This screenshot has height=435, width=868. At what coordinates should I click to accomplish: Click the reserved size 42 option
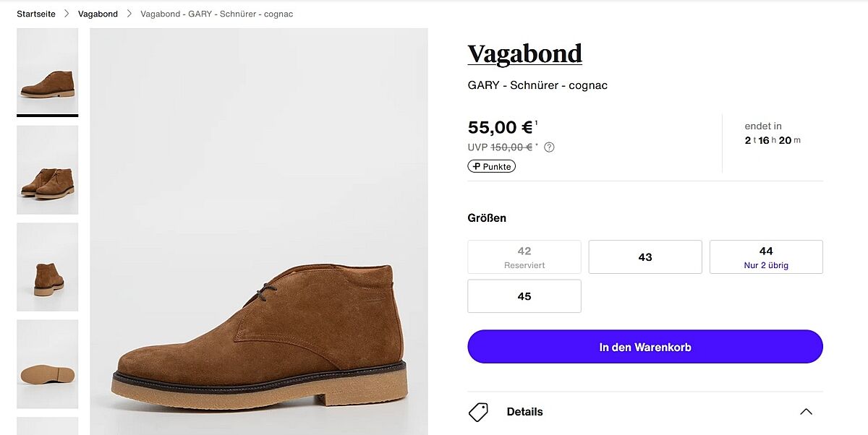(x=524, y=257)
